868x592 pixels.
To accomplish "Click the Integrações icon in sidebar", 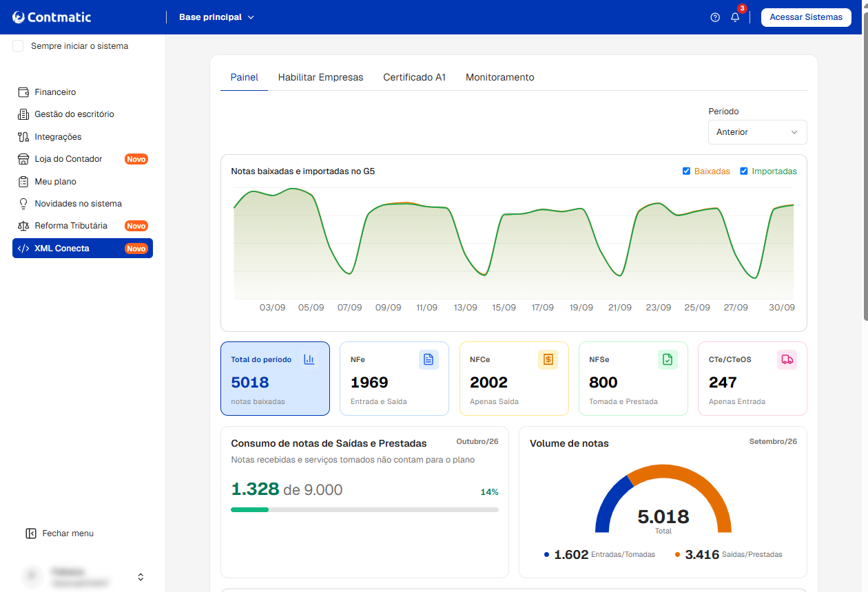I will (x=23, y=137).
